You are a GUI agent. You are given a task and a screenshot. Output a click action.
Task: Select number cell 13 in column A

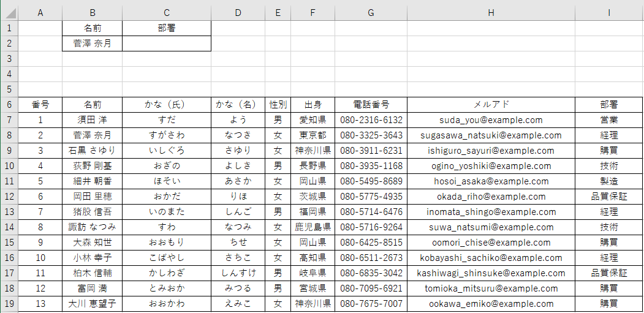point(40,304)
